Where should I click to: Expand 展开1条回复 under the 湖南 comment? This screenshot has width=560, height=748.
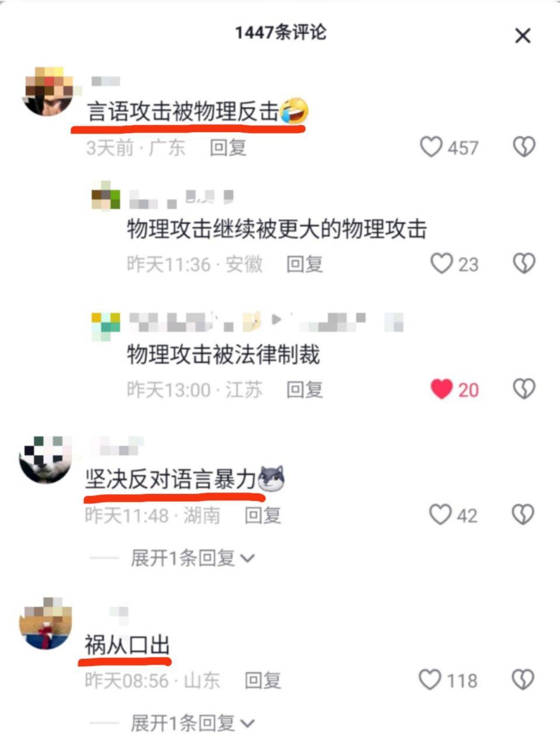click(193, 558)
